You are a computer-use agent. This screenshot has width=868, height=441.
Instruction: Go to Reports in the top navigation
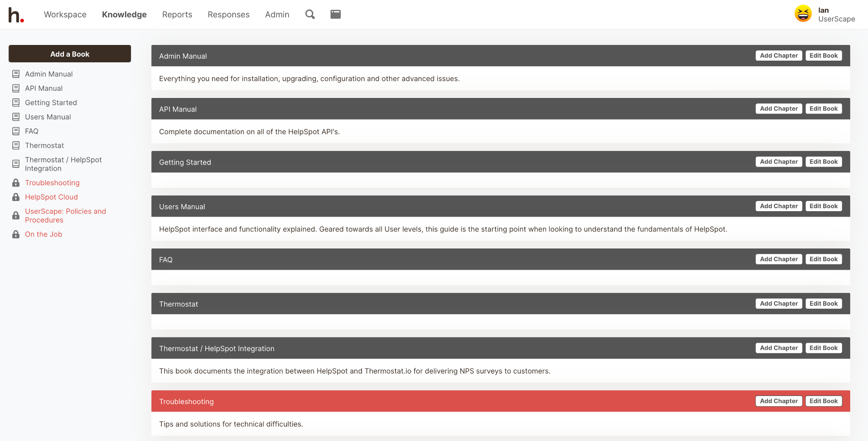[177, 14]
